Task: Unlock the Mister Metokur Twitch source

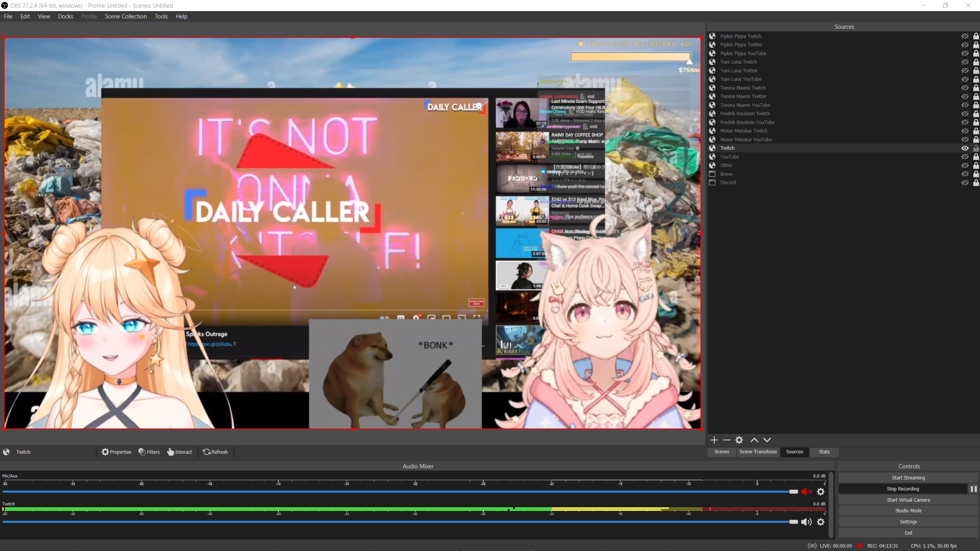Action: pyautogui.click(x=976, y=131)
